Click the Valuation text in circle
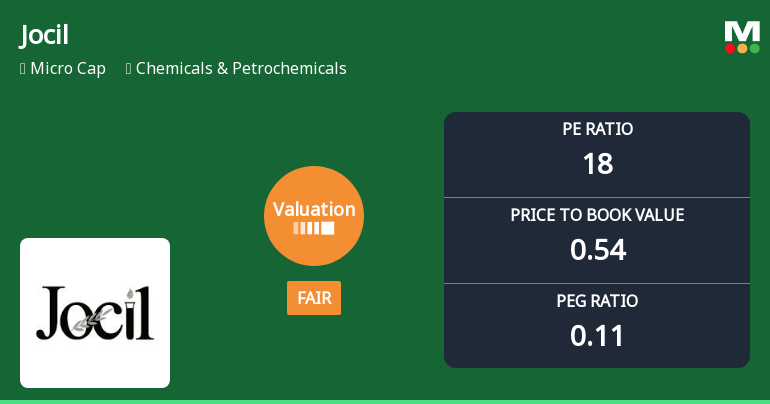This screenshot has height=404, width=770. coord(314,209)
